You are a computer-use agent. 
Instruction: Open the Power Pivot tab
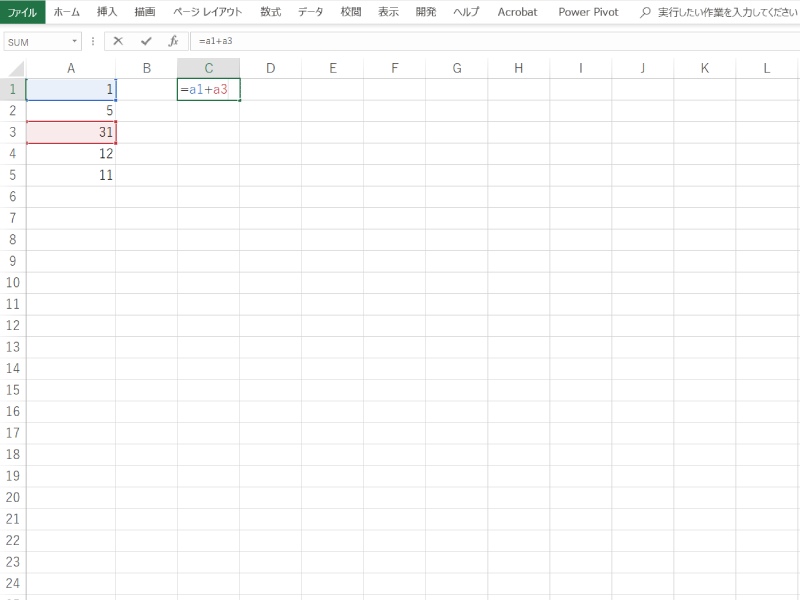click(x=588, y=12)
